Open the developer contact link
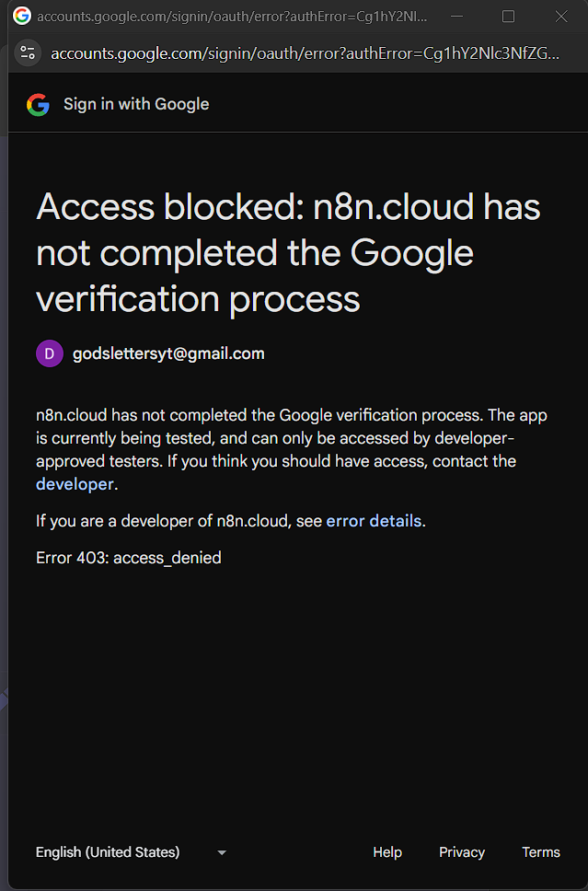The width and height of the screenshot is (588, 891). [75, 484]
